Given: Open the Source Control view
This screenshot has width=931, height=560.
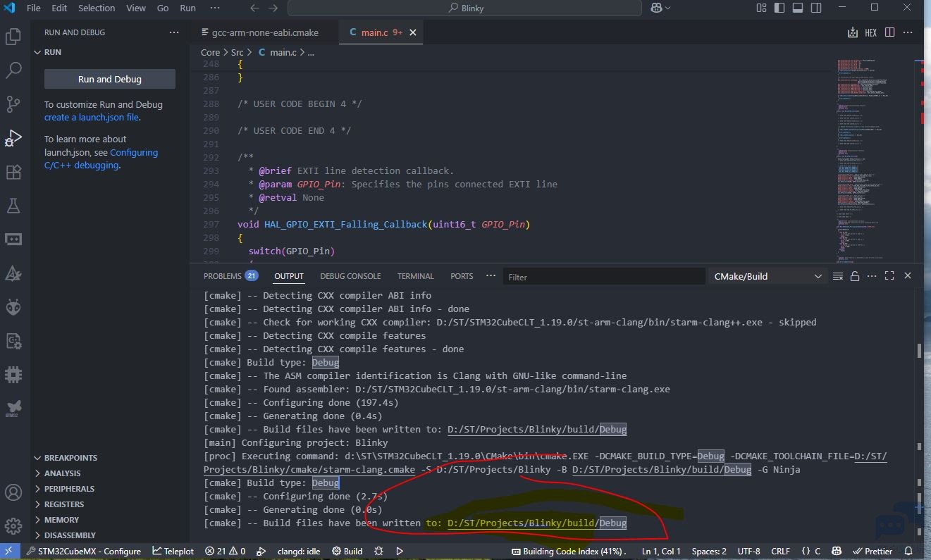Looking at the screenshot, I should [13, 104].
